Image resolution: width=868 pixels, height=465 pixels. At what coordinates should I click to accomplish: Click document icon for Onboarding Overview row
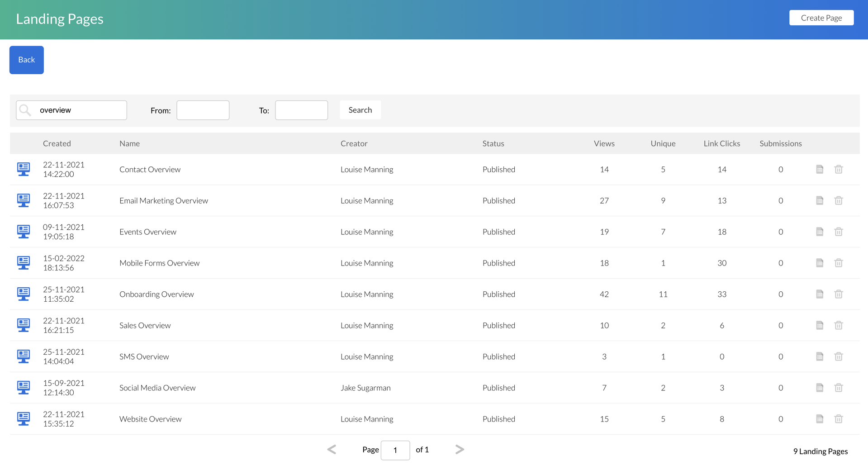(x=819, y=294)
